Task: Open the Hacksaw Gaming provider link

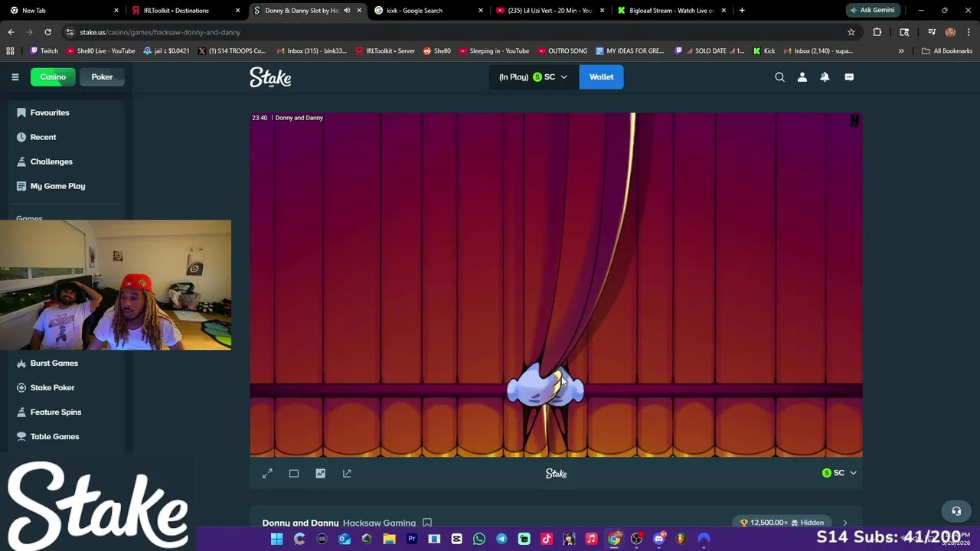Action: click(x=379, y=523)
